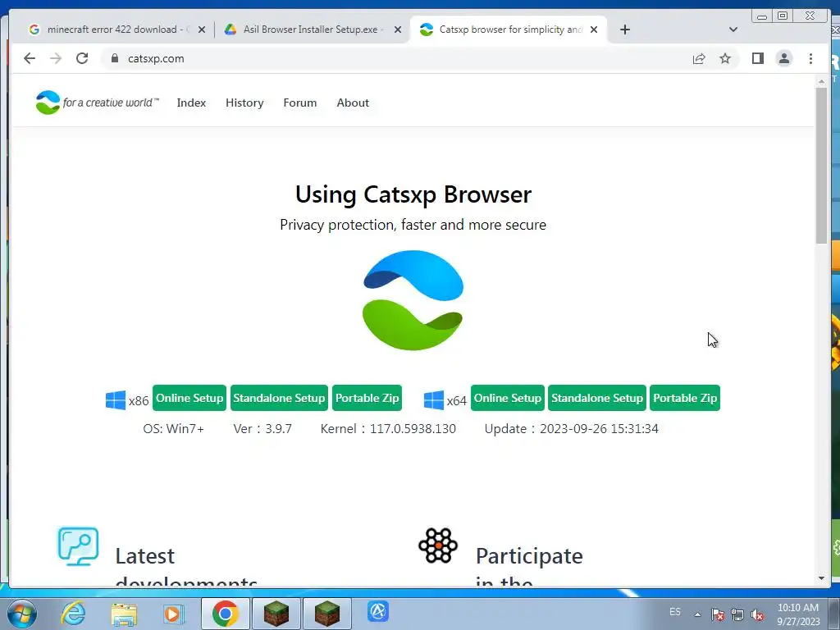Open File Explorer from the taskbar

124,614
